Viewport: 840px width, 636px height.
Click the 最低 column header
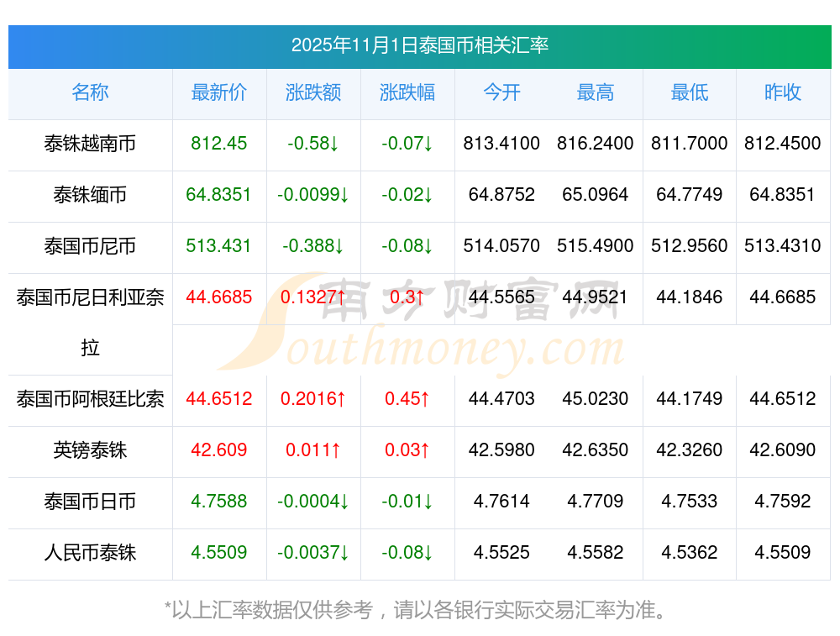(690, 92)
